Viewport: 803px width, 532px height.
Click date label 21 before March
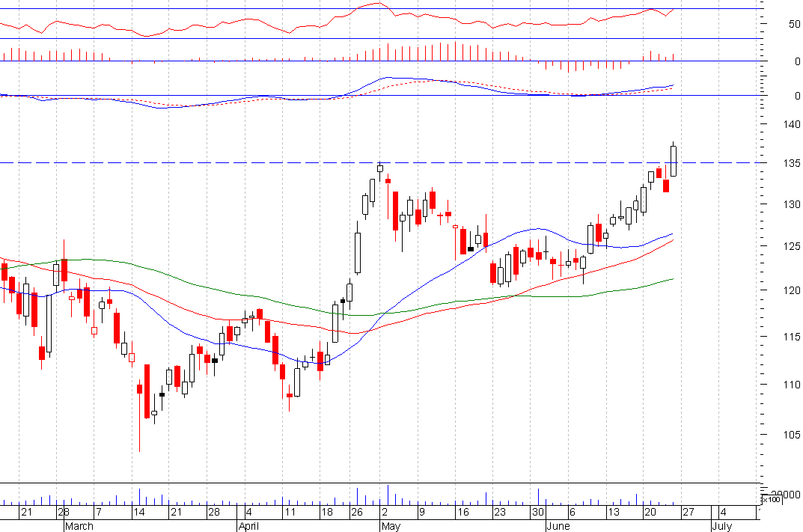tap(27, 512)
